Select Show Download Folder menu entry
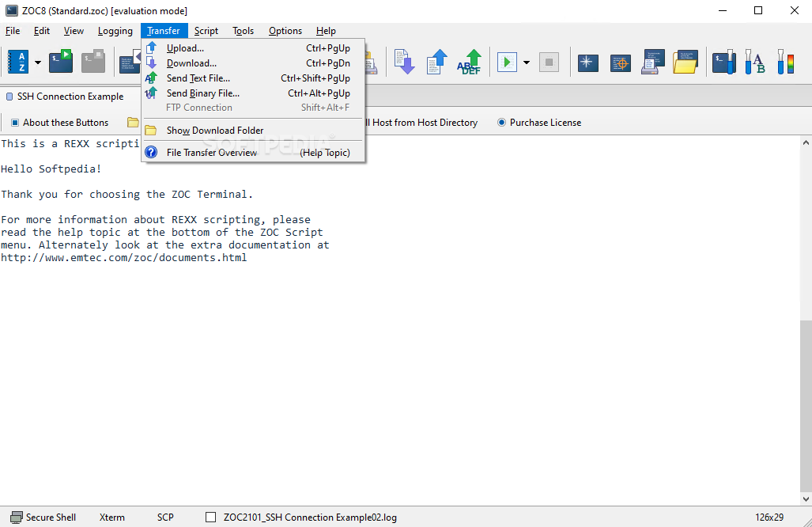Image resolution: width=812 pixels, height=527 pixels. click(253, 131)
